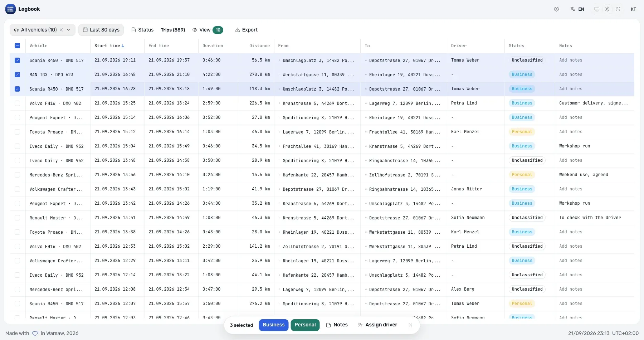Click the Logbook app logo icon
Viewport: 644px width, 340px height.
click(x=10, y=9)
